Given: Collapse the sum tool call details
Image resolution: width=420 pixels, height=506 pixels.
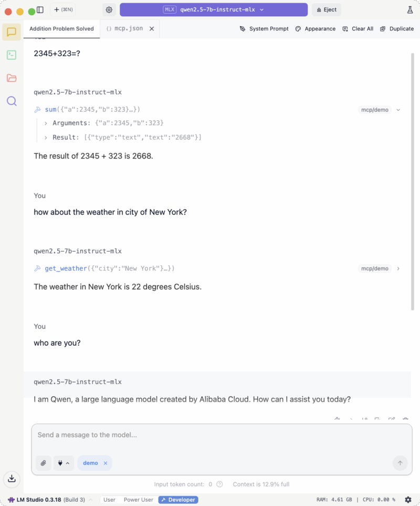Looking at the screenshot, I should coord(398,110).
